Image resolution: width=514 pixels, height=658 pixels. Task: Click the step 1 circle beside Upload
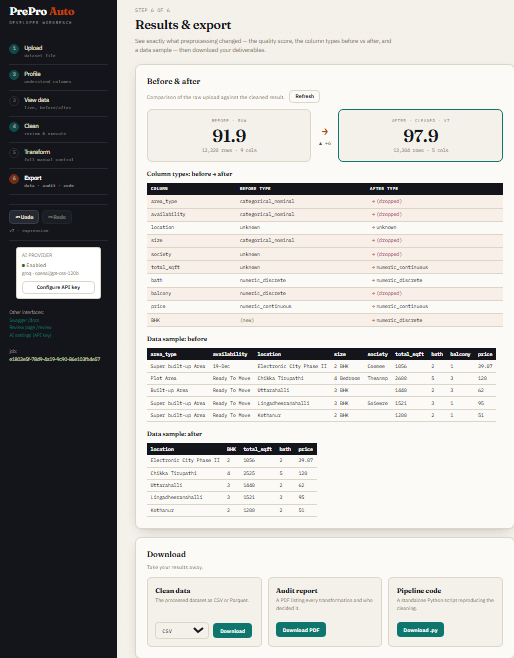coord(14,49)
